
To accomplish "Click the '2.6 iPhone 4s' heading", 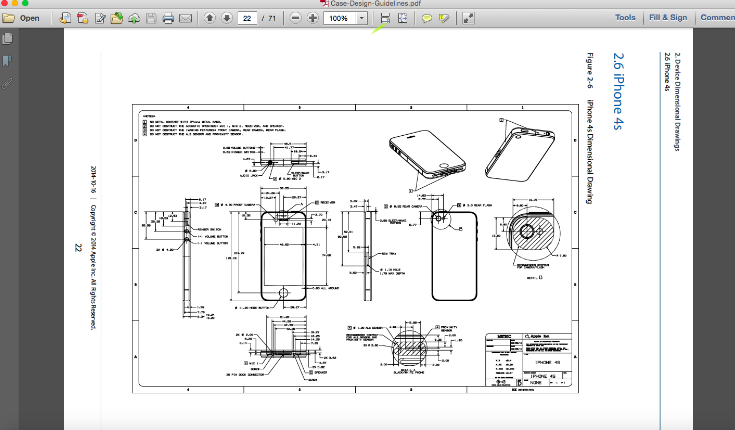I will tap(618, 91).
